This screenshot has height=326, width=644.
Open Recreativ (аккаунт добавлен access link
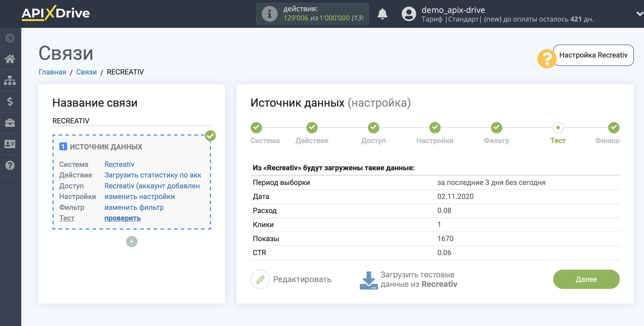(152, 186)
